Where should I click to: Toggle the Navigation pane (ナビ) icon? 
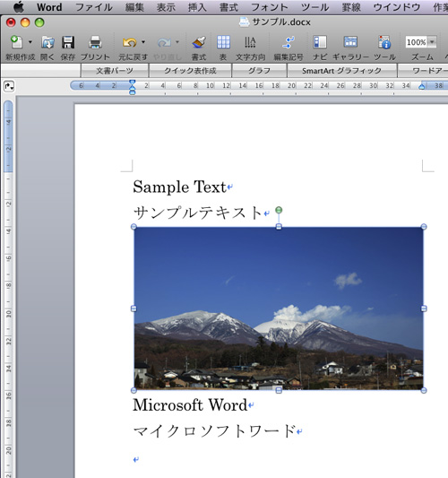pyautogui.click(x=320, y=42)
